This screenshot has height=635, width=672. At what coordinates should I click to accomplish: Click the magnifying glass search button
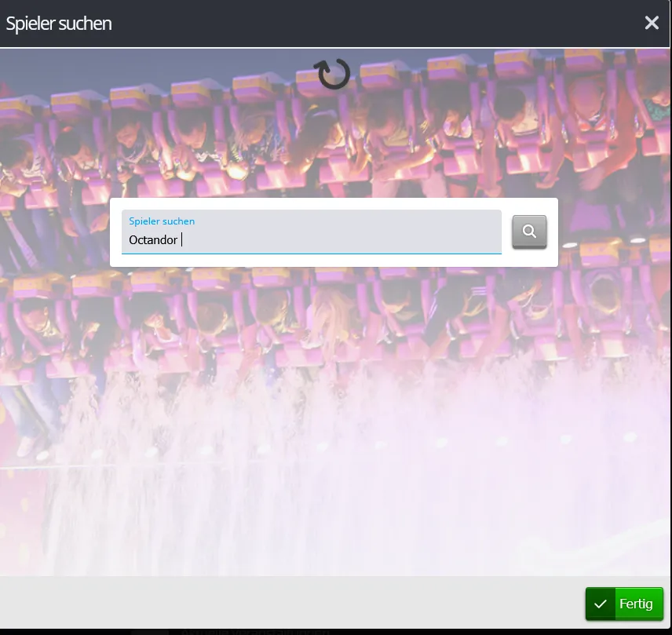tap(529, 232)
